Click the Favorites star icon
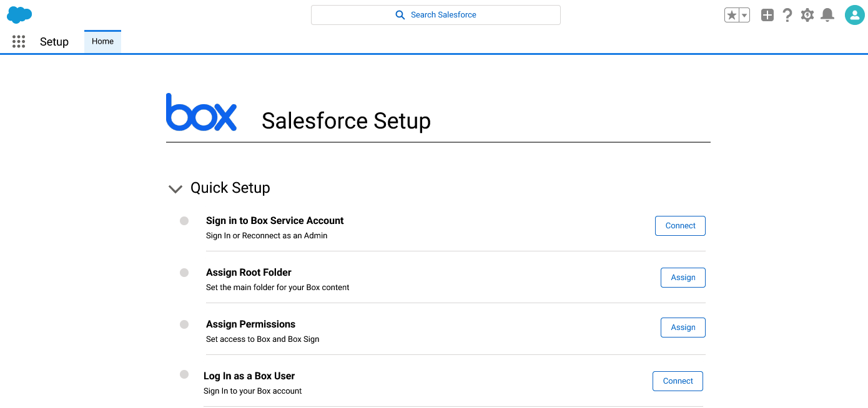The width and height of the screenshot is (868, 408). [731, 15]
